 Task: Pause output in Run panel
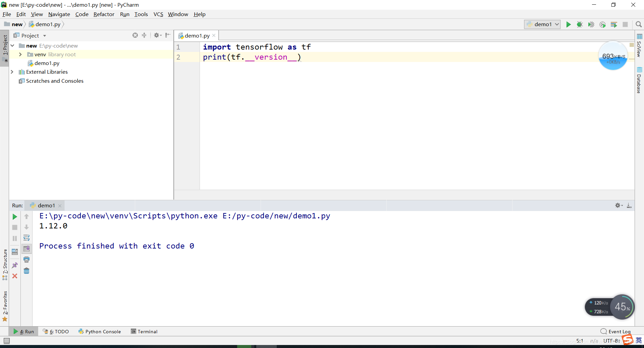[15, 238]
